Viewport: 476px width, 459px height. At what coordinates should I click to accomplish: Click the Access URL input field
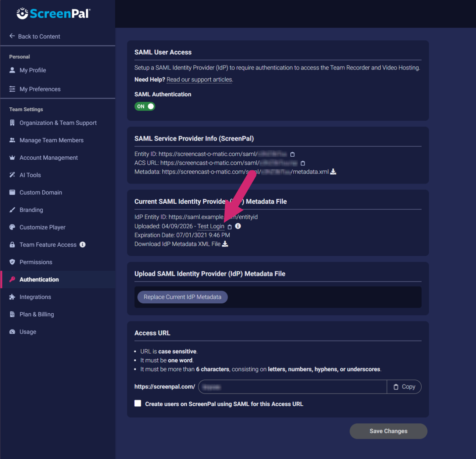pyautogui.click(x=293, y=387)
